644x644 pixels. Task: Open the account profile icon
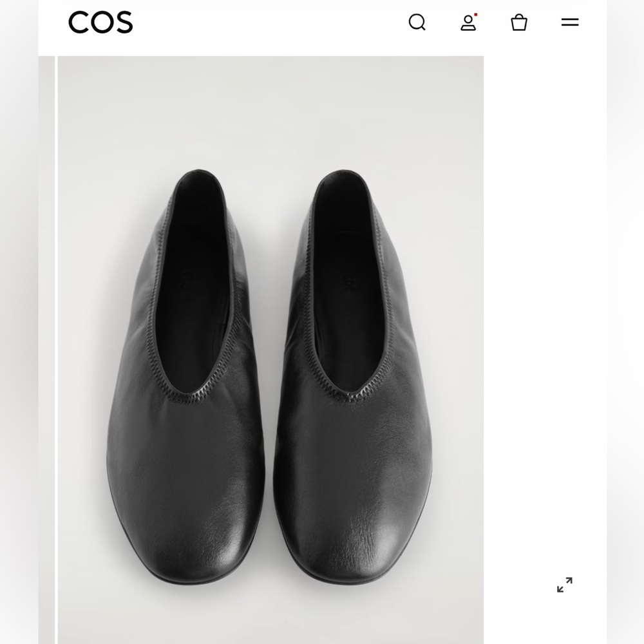coord(469,22)
